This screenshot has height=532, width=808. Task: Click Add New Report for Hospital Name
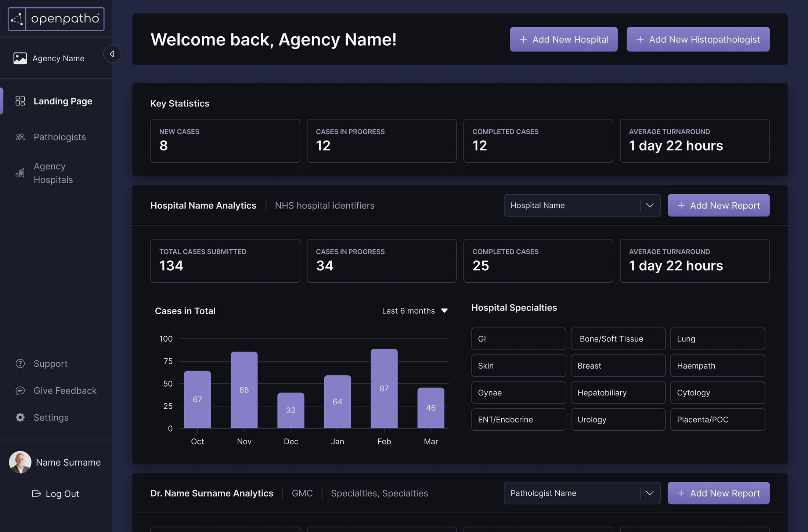point(718,205)
